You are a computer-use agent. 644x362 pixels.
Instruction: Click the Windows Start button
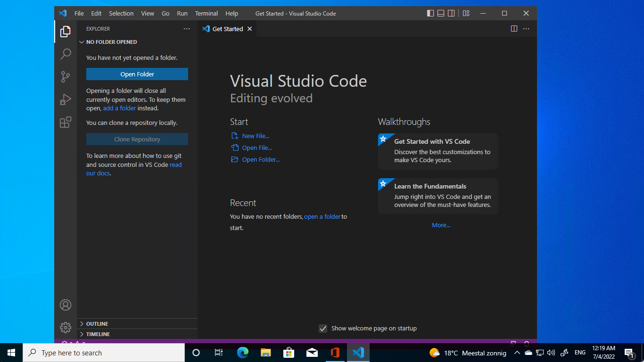click(x=11, y=353)
